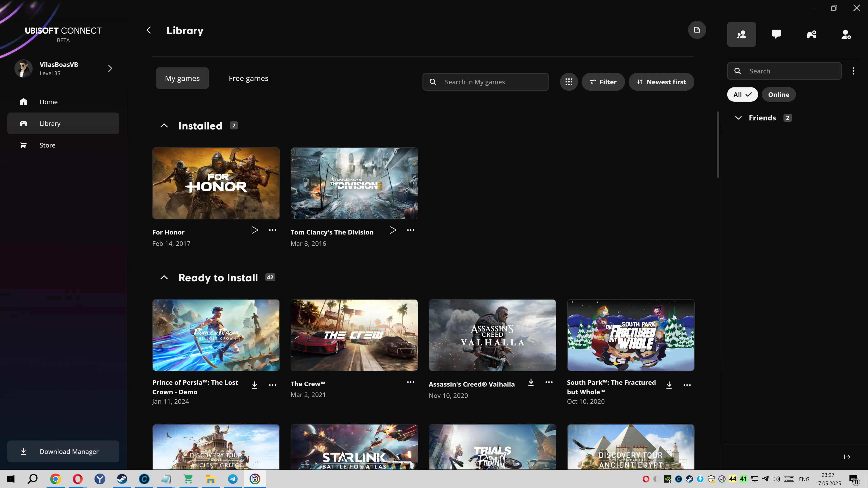
Task: Open the chat messages icon
Action: coord(776,34)
